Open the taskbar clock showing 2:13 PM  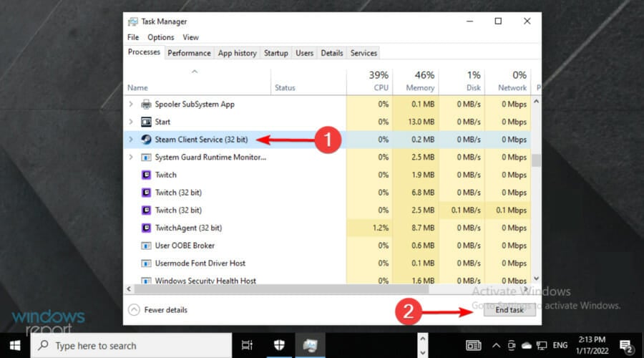592,345
